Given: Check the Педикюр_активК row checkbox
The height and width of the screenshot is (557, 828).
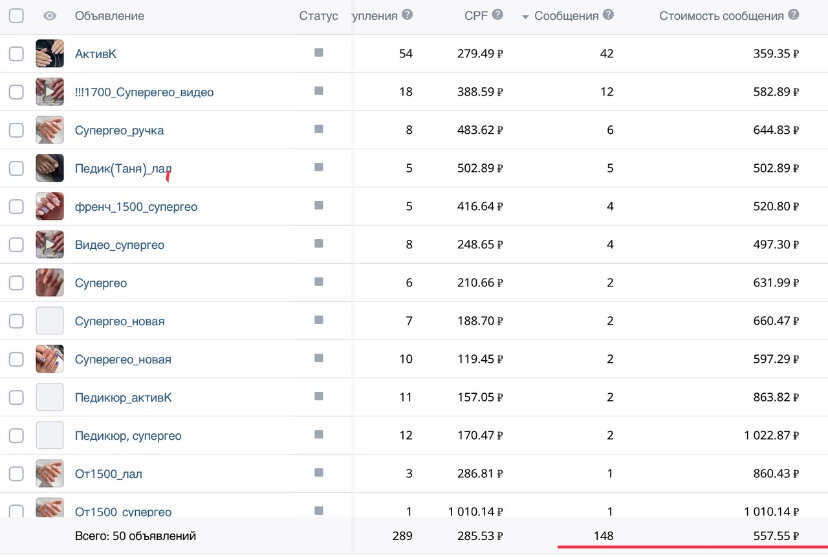Looking at the screenshot, I should point(16,397).
